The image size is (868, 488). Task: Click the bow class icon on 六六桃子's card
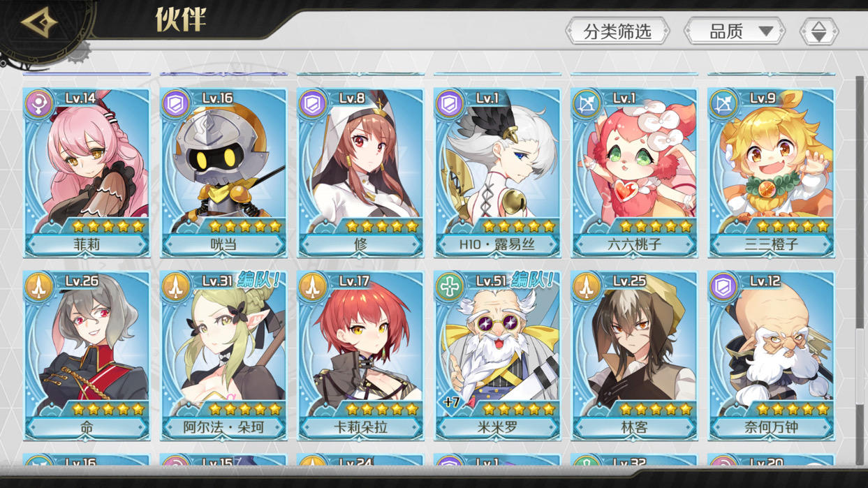587,104
